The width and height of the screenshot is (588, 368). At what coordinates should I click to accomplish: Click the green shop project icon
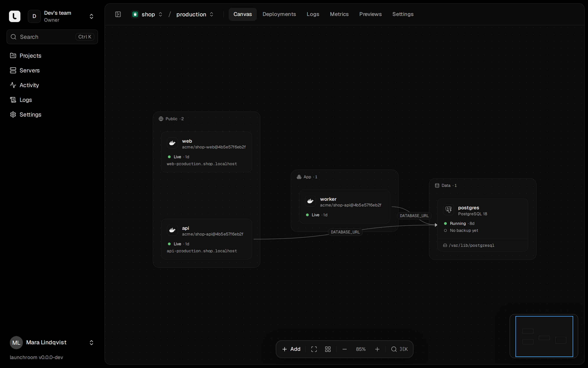(x=135, y=14)
